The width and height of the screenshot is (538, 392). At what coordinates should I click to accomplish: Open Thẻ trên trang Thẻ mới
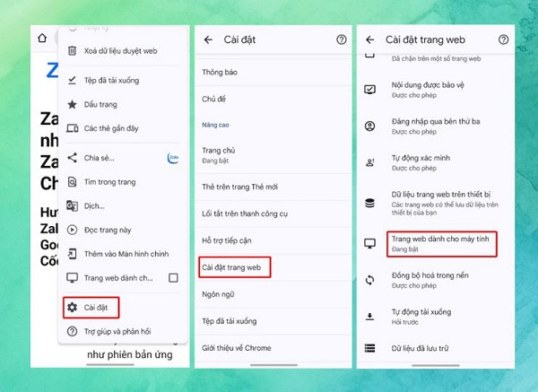pyautogui.click(x=273, y=187)
